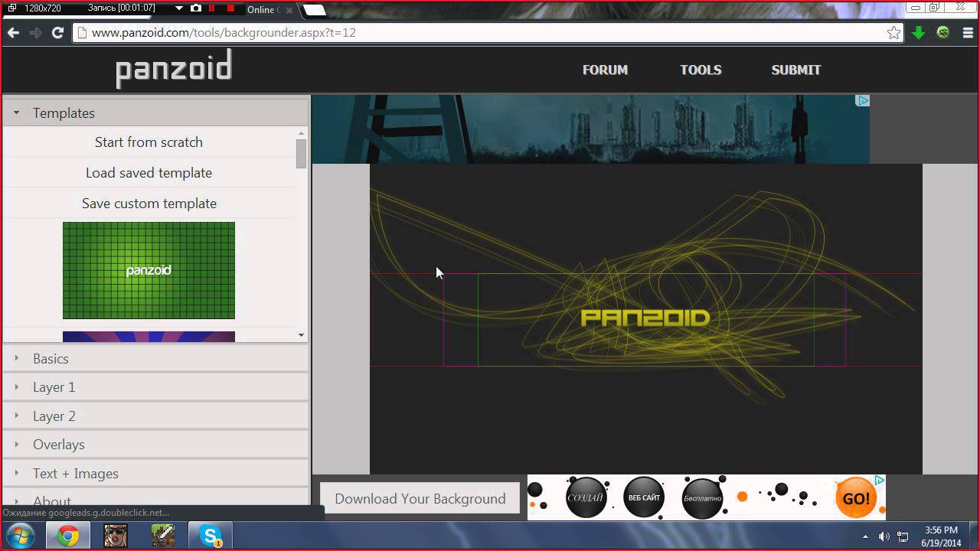
Task: Choose Start from scratch
Action: tap(149, 142)
